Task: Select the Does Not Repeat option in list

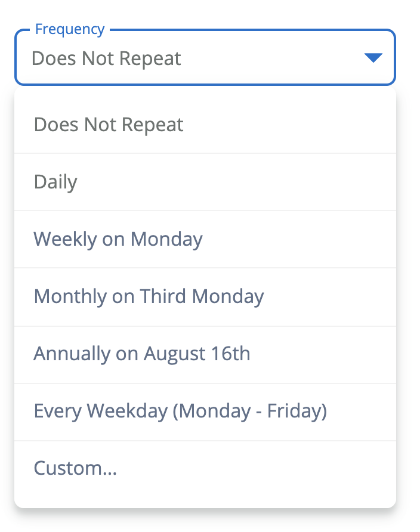Action: click(x=109, y=125)
